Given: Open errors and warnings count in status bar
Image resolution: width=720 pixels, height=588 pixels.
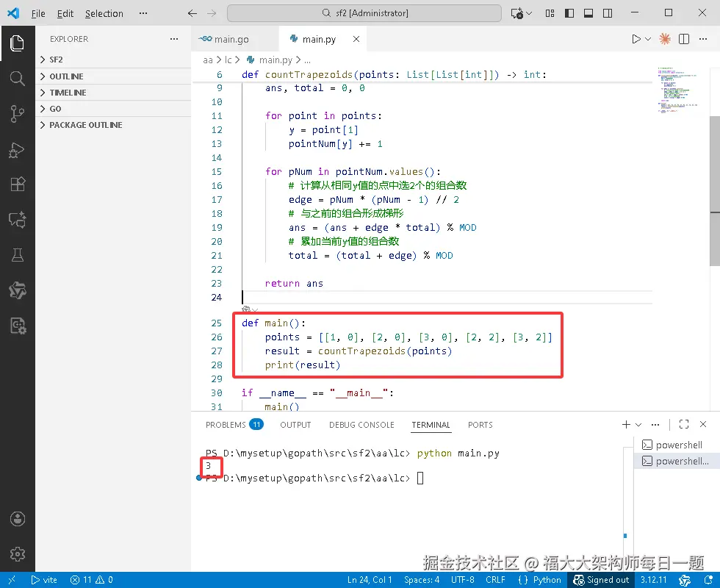Looking at the screenshot, I should coord(91,580).
